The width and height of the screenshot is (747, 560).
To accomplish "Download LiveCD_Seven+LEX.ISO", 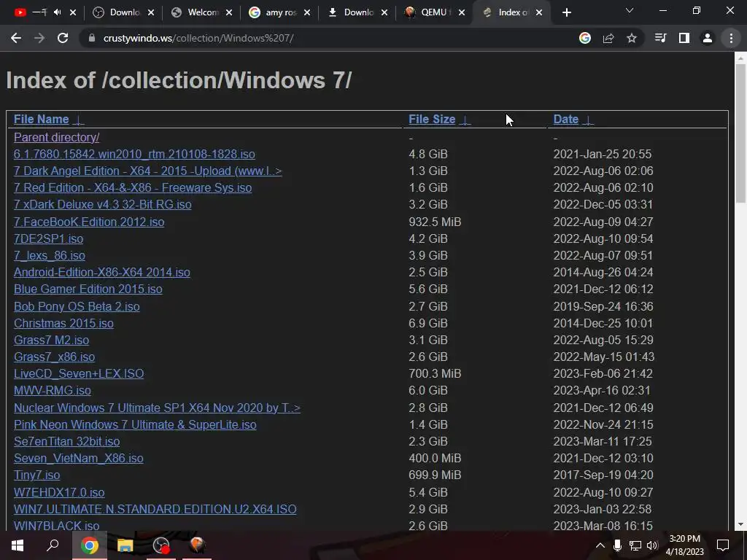I will (79, 373).
